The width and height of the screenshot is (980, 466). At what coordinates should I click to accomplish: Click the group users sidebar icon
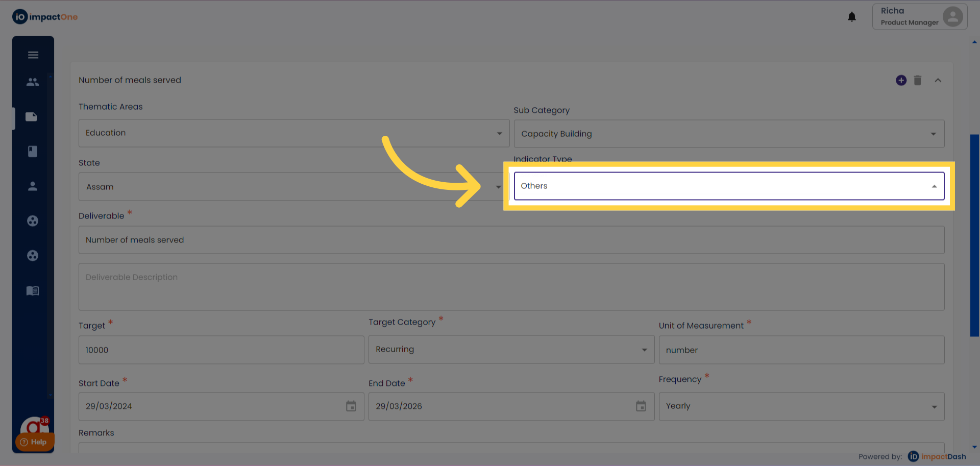(x=33, y=82)
